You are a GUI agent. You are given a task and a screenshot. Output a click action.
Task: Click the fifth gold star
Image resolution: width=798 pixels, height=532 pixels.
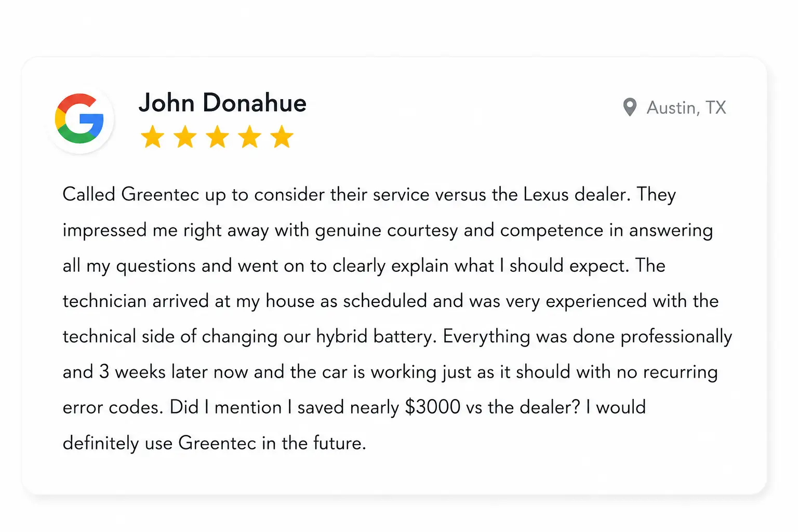pos(282,137)
